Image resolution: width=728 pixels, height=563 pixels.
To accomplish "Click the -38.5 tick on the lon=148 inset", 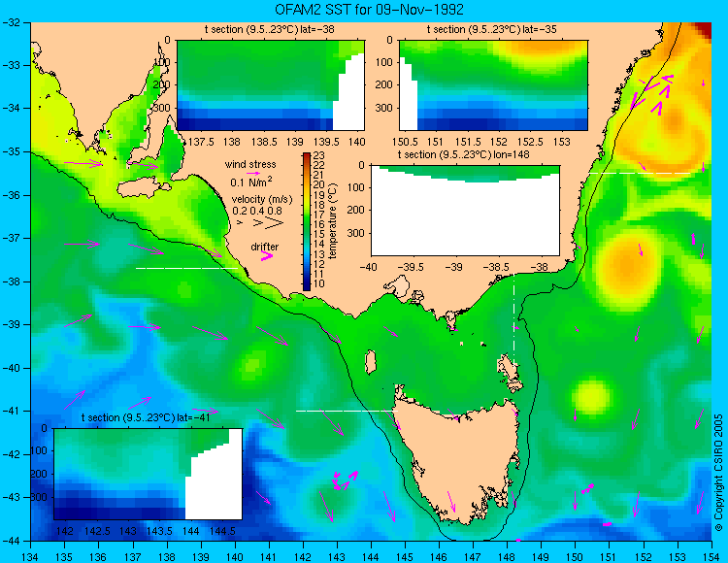I will [x=498, y=267].
